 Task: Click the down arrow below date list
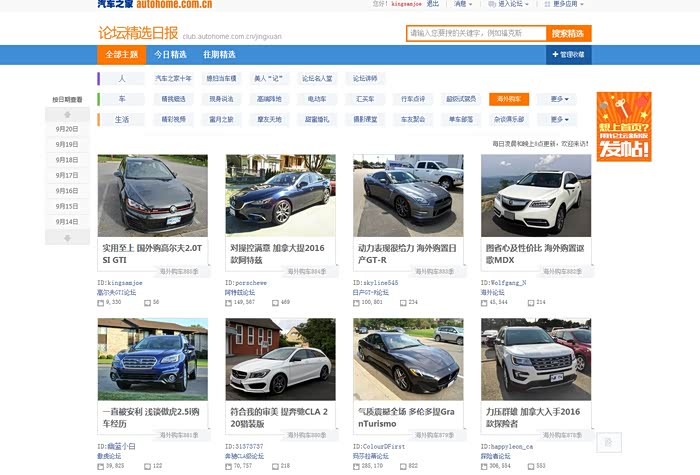pyautogui.click(x=67, y=237)
